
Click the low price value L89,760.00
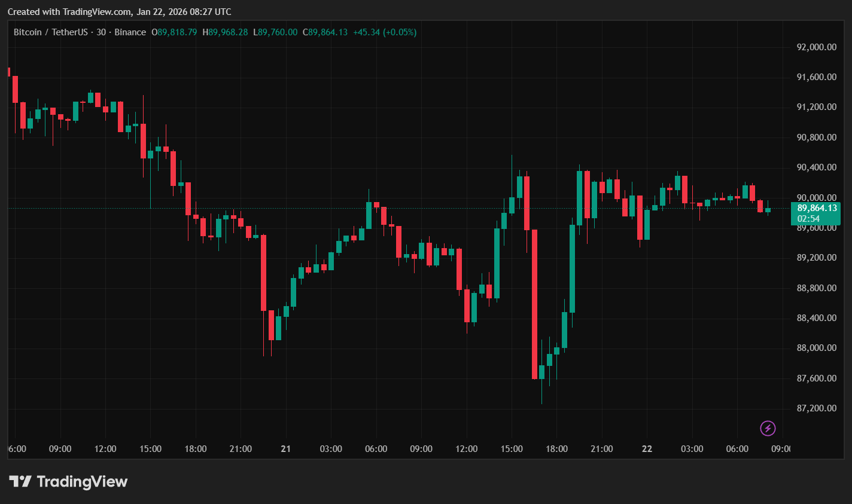(275, 32)
